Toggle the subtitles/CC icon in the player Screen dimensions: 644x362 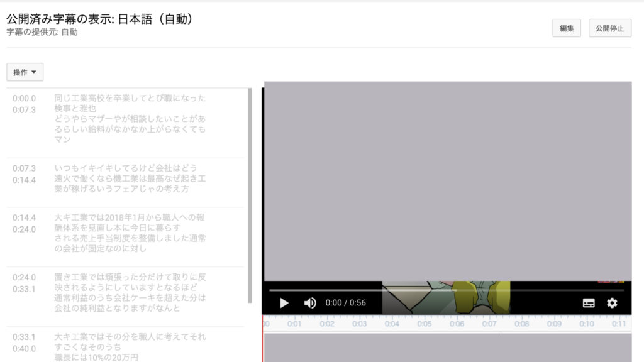tap(589, 303)
